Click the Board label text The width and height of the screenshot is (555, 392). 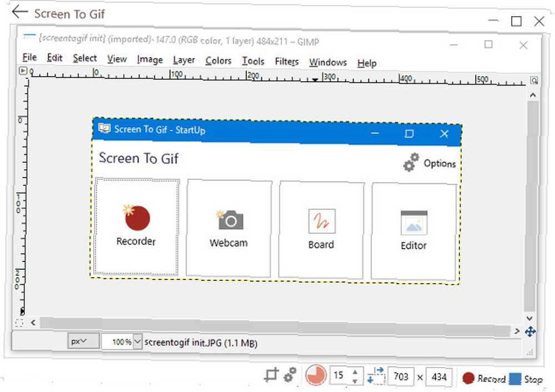click(x=321, y=244)
